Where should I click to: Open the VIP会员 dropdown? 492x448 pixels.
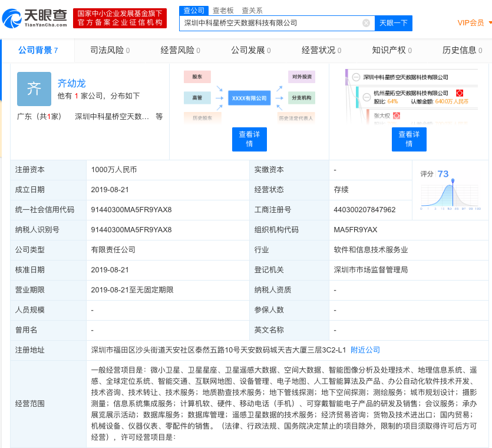point(474,23)
